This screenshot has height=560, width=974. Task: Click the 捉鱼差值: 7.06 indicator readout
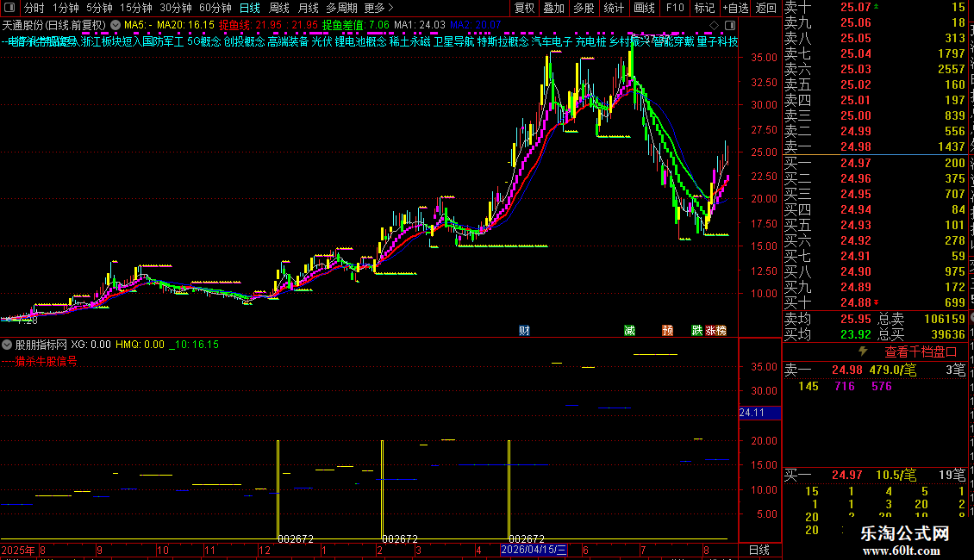356,25
